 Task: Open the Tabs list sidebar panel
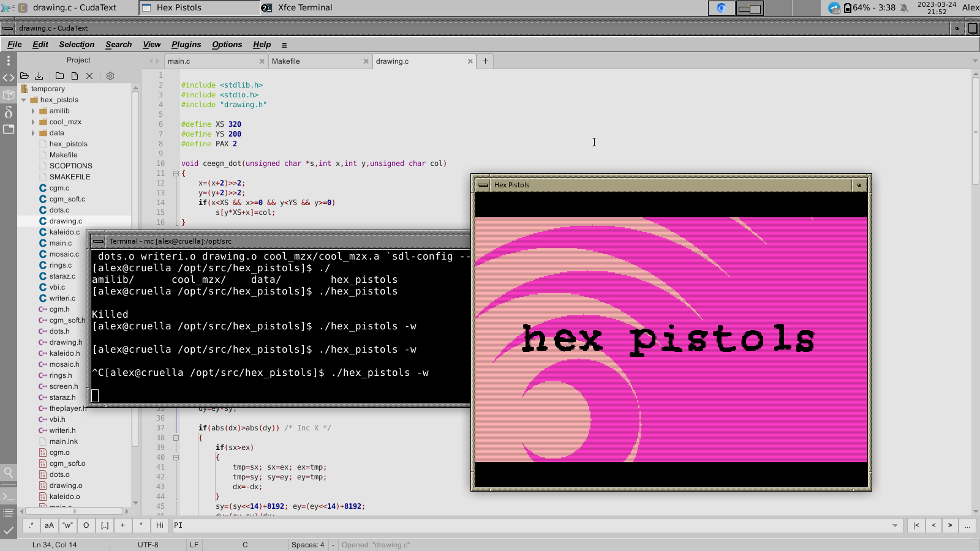(x=9, y=129)
